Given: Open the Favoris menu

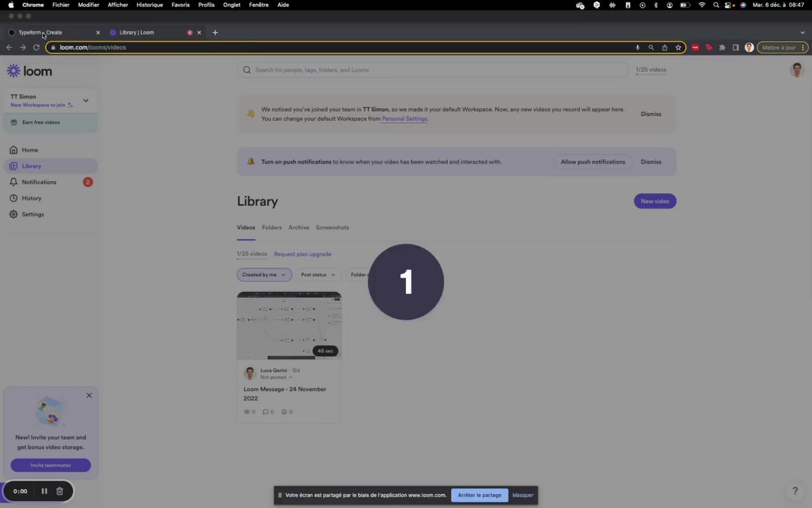Looking at the screenshot, I should tap(180, 5).
